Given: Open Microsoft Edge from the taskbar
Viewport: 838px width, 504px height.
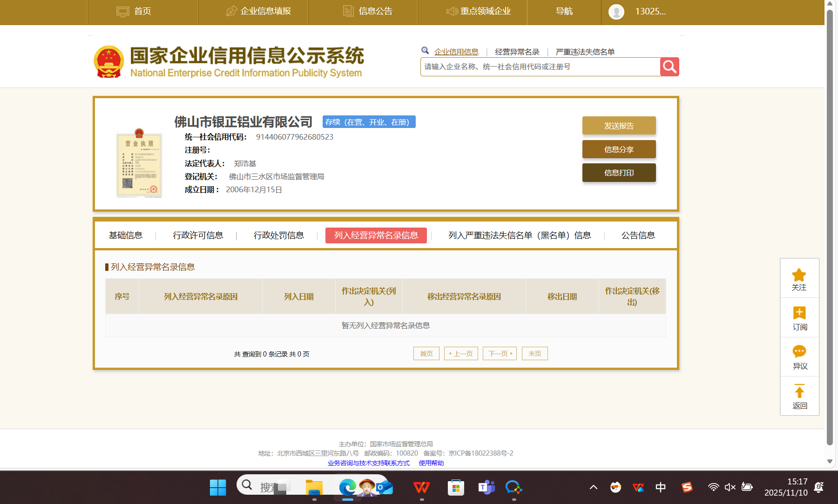Looking at the screenshot, I should 347,487.
